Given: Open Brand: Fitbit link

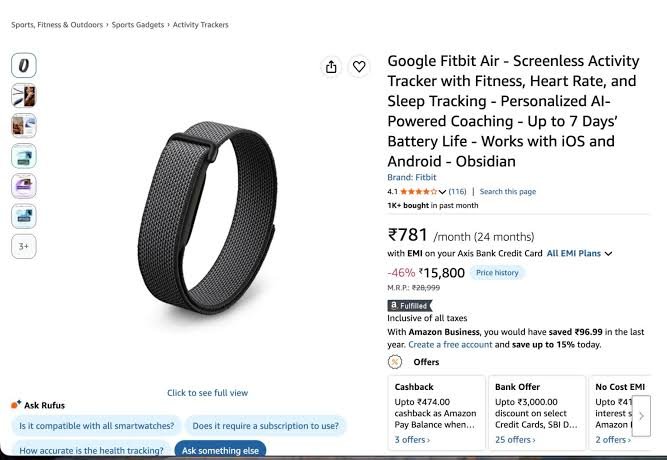Looking at the screenshot, I should pos(411,177).
